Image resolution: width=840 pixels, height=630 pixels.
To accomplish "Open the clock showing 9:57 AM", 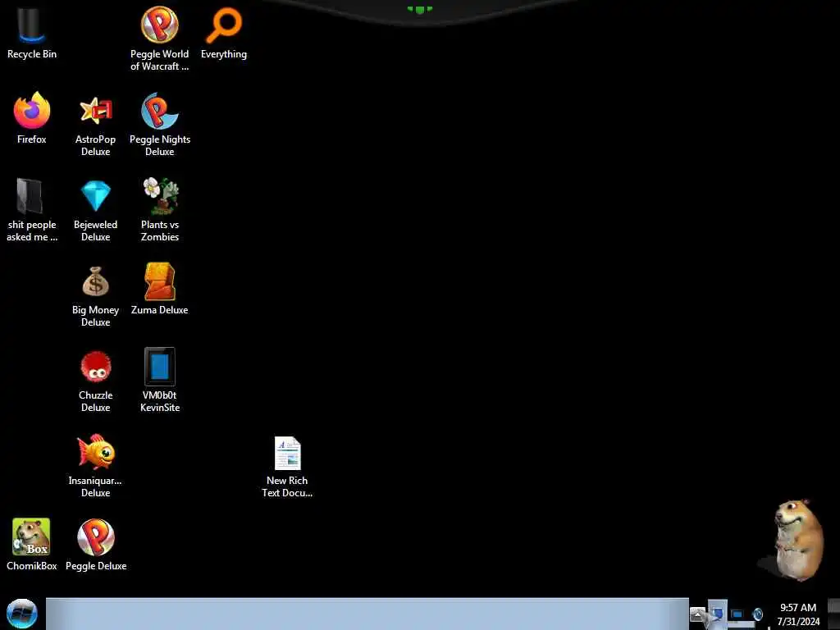I will 798,614.
